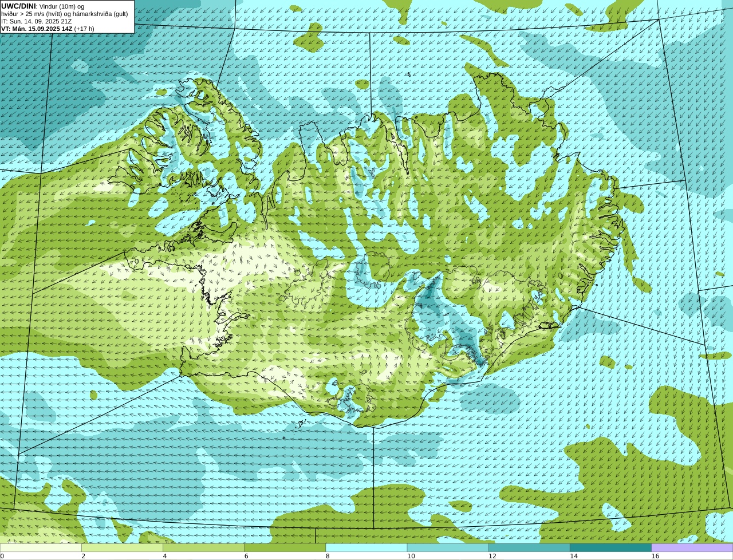733x560 pixels.
Task: Click the lavender above-16 m/s legend swatch
Action: tap(692, 547)
